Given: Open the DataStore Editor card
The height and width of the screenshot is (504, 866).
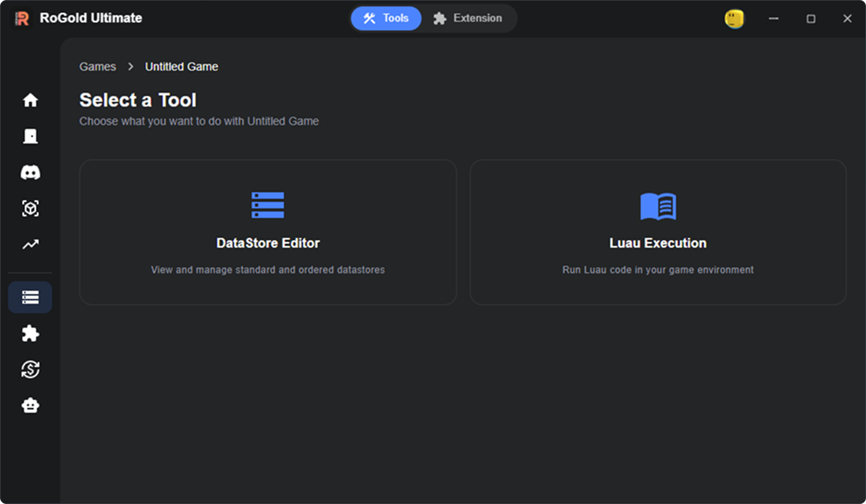Looking at the screenshot, I should (268, 232).
